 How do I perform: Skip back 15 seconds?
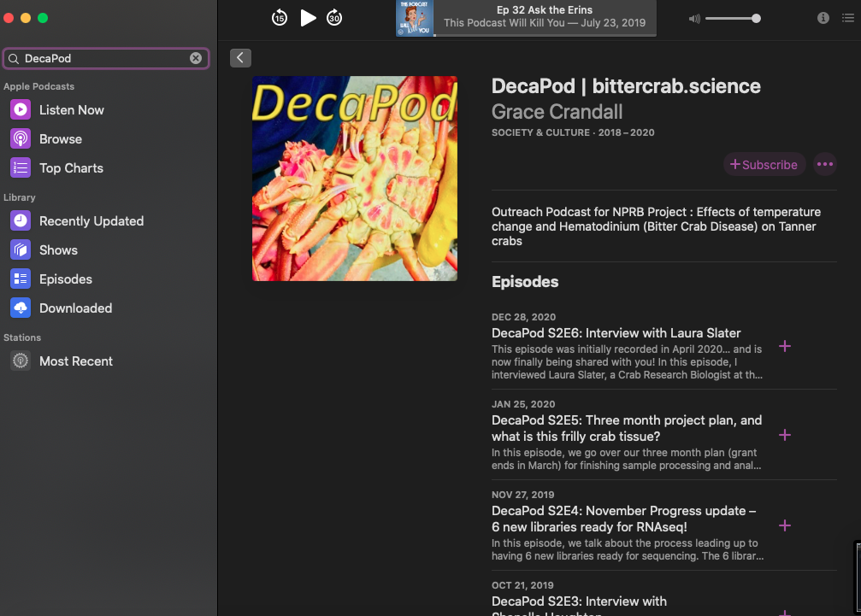(x=279, y=18)
